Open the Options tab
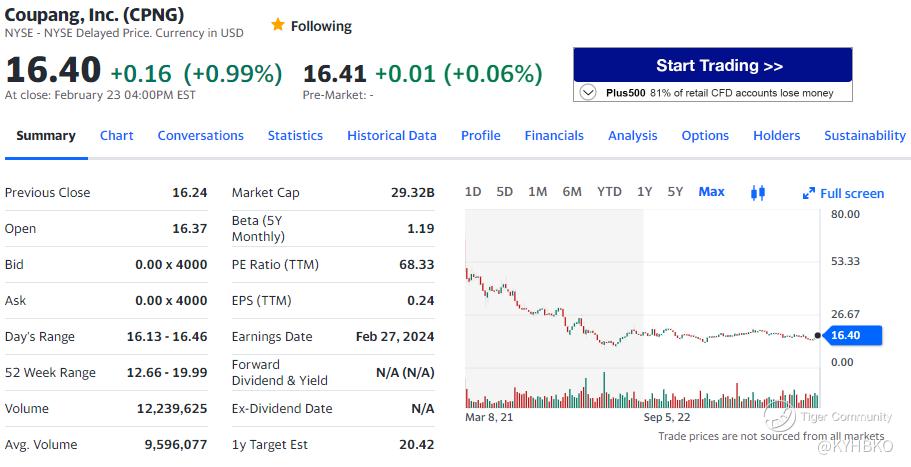Image resolution: width=911 pixels, height=467 pixels. click(705, 135)
